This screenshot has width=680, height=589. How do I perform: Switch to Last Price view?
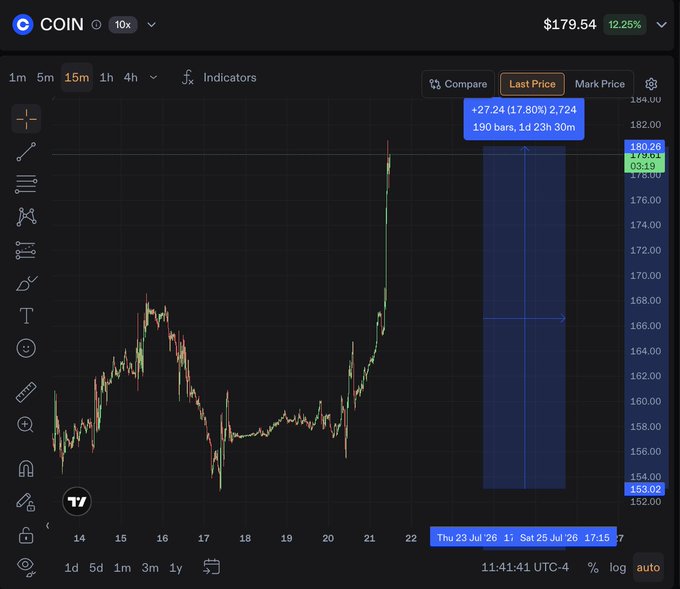pos(532,84)
